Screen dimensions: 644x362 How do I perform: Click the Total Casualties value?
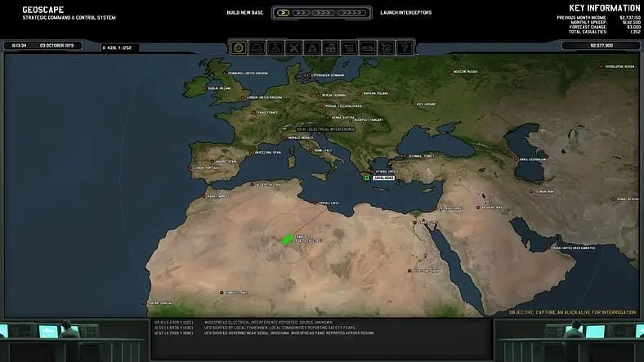coord(635,32)
